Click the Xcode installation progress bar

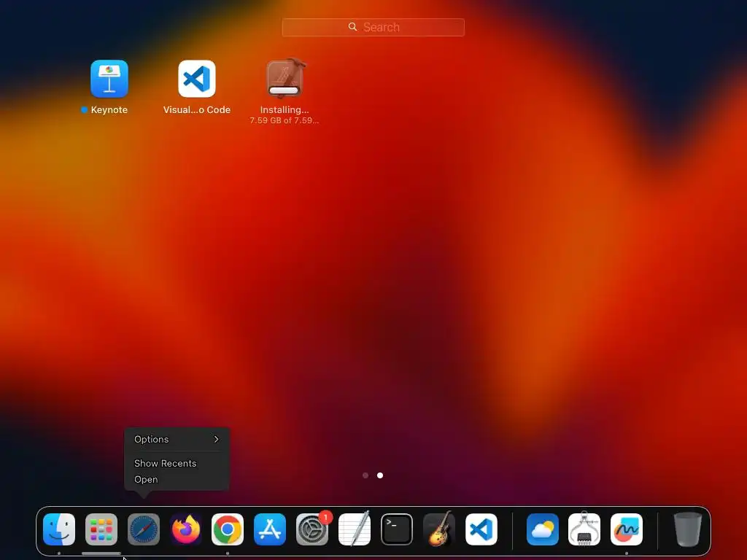click(284, 90)
